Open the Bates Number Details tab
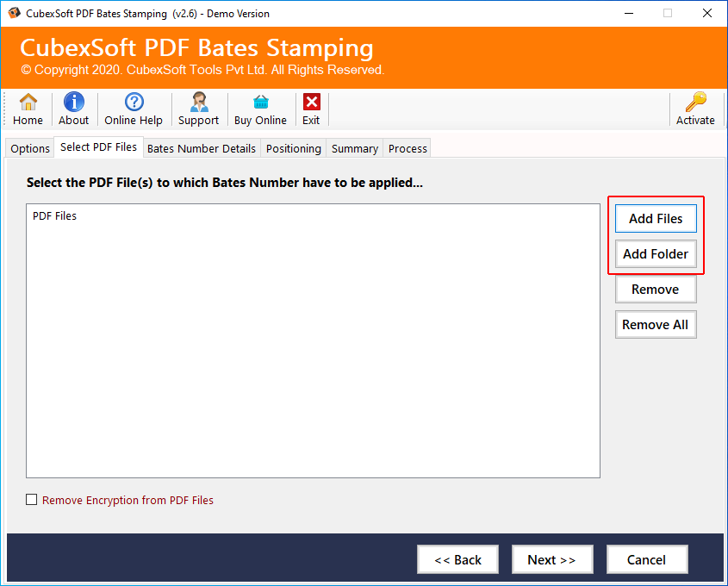Screen dimensions: 728x586 click(x=202, y=148)
